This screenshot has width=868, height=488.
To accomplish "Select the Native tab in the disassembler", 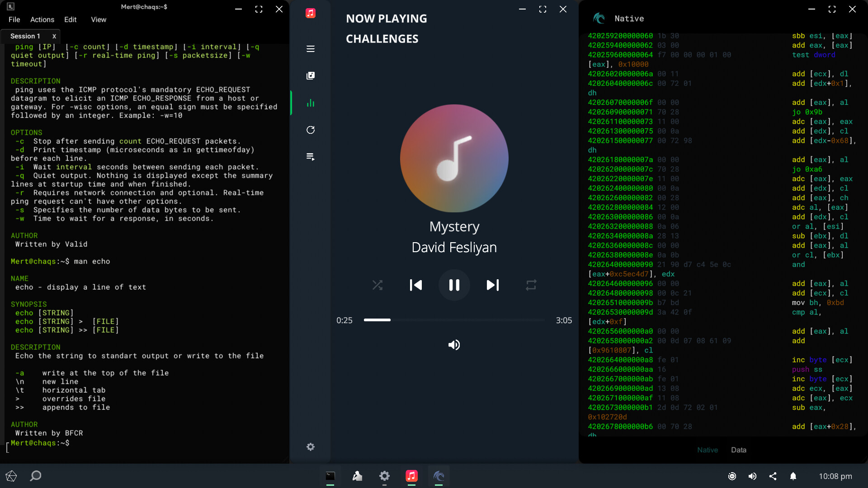I will [708, 450].
